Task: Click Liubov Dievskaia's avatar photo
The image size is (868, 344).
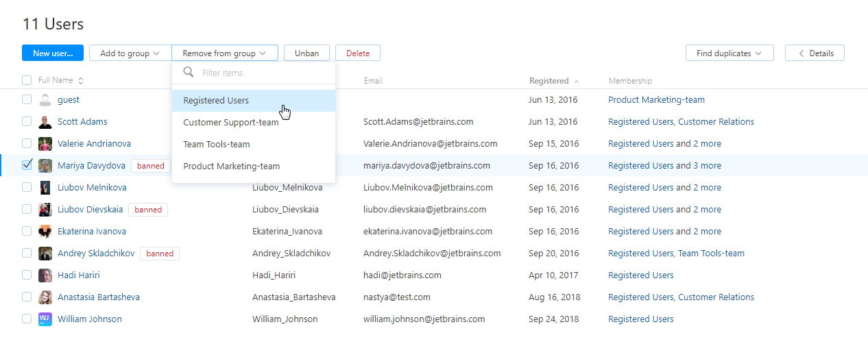Action: pos(45,210)
